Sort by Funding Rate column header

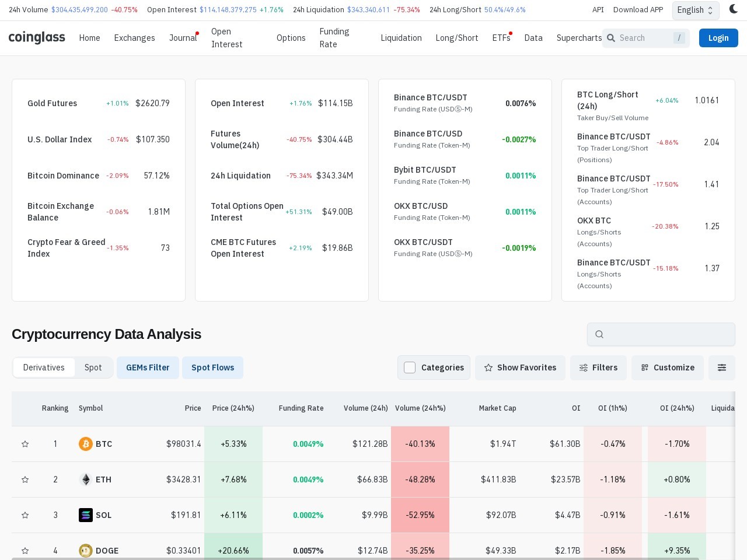301,408
